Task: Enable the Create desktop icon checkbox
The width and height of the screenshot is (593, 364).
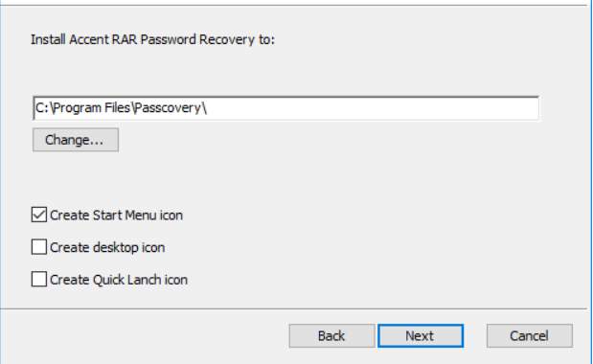Action: (39, 247)
